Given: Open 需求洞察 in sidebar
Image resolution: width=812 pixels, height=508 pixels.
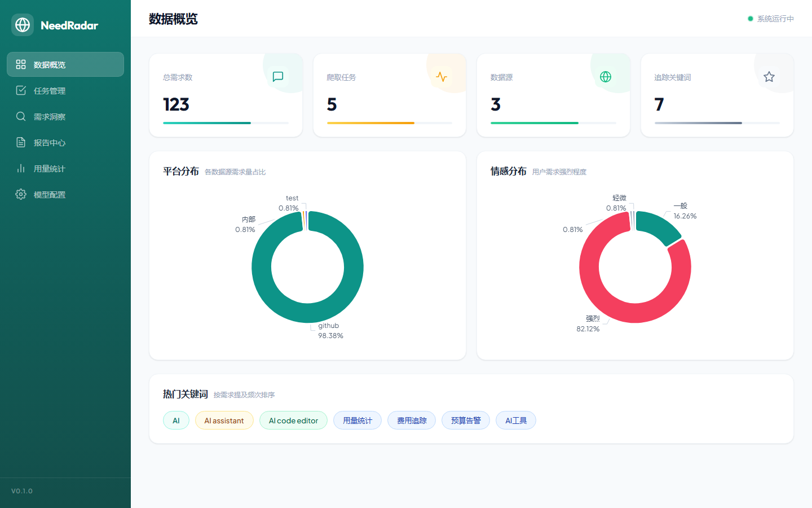Looking at the screenshot, I should 65,116.
